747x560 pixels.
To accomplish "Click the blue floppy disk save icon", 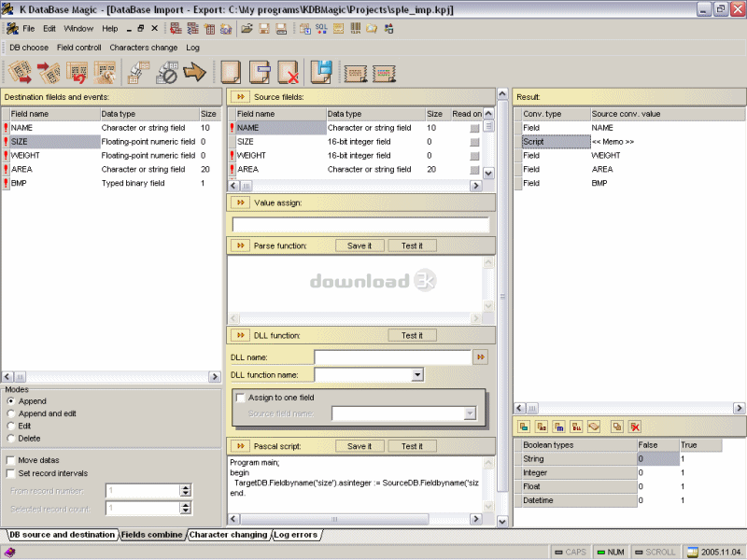I will [321, 72].
